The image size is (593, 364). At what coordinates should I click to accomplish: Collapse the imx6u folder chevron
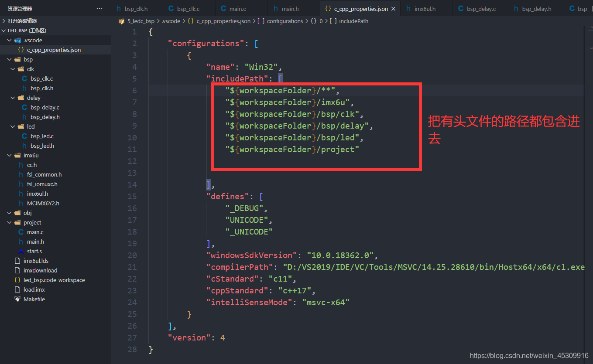coord(10,155)
